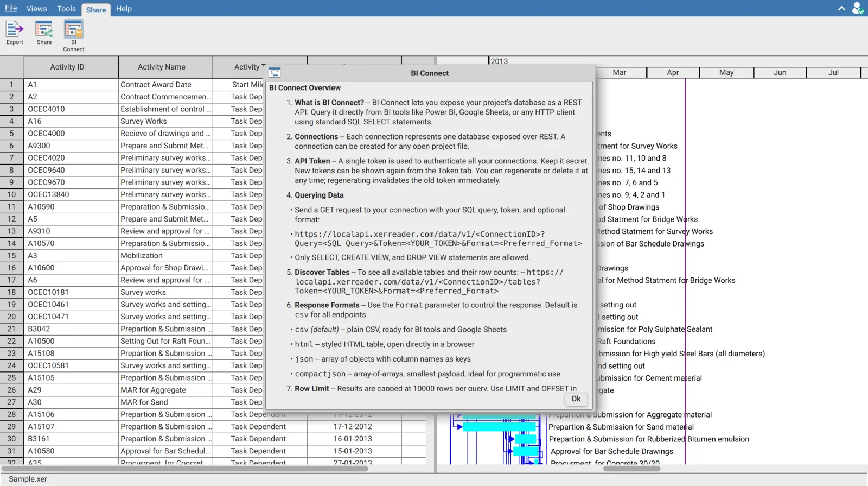Open BI Connect from the ribbon
The image size is (868, 486).
73,36
